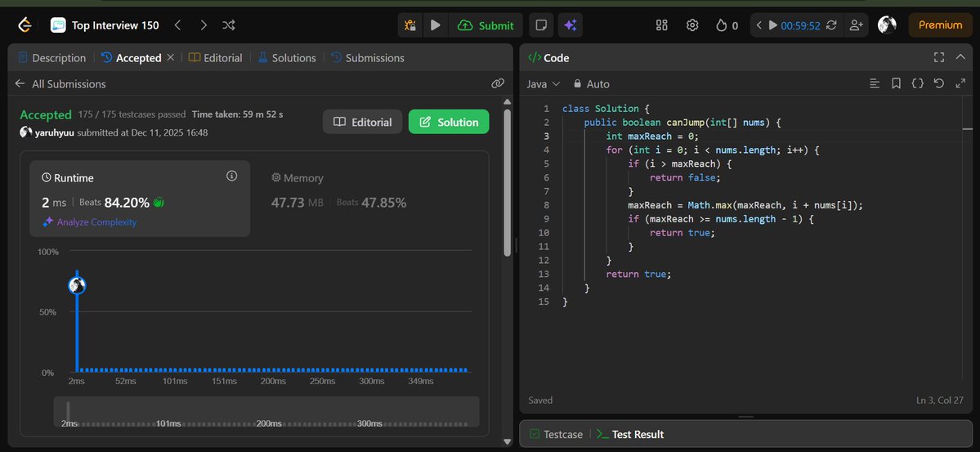Submit the solution
The image size is (980, 452).
486,25
